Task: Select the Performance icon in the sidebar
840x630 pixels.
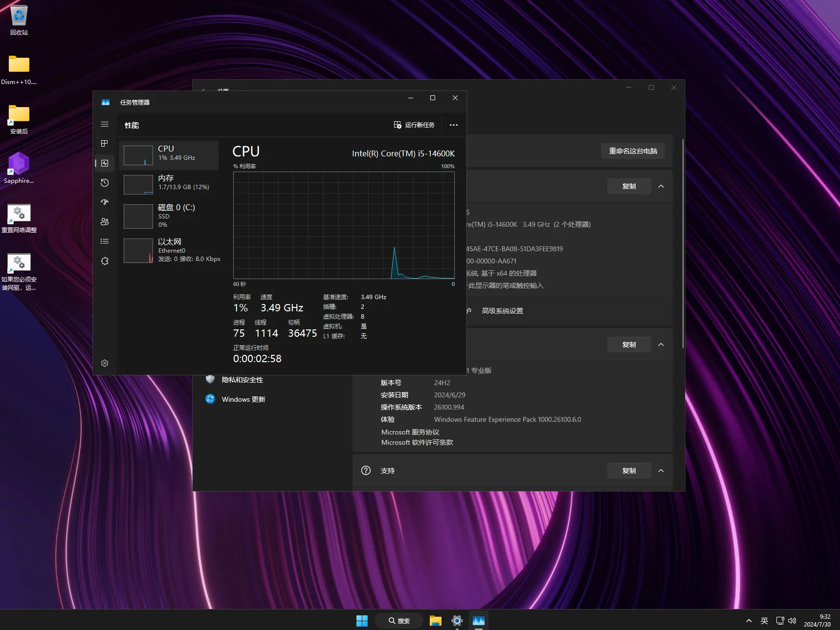Action: [x=104, y=163]
